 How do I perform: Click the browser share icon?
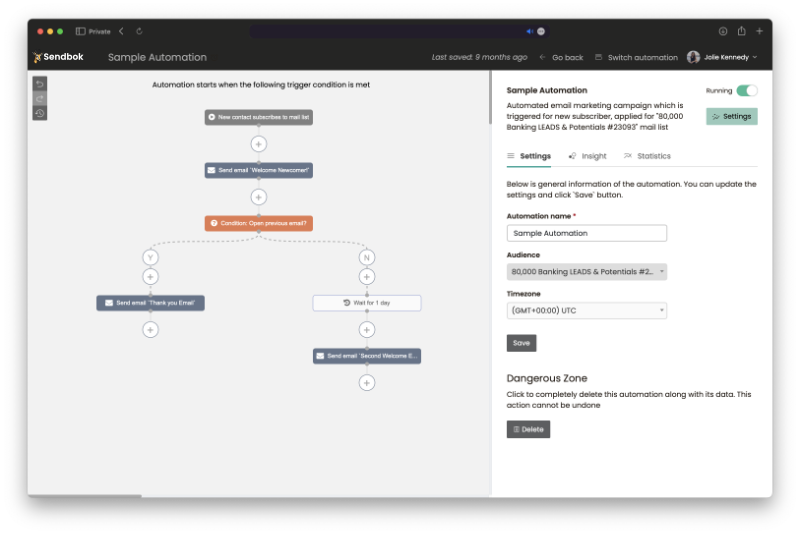(741, 31)
